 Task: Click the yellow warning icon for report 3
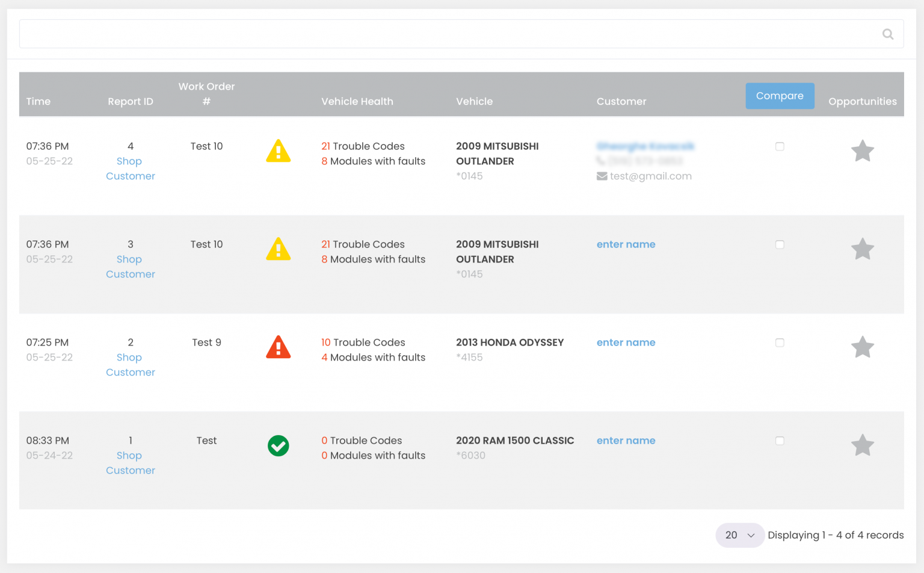(x=278, y=249)
